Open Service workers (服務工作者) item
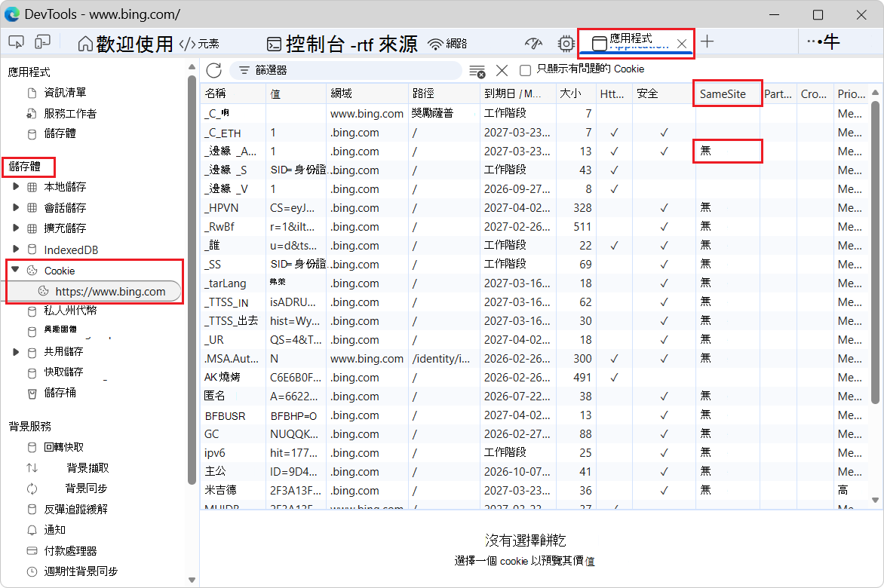Image resolution: width=884 pixels, height=588 pixels. (x=70, y=114)
